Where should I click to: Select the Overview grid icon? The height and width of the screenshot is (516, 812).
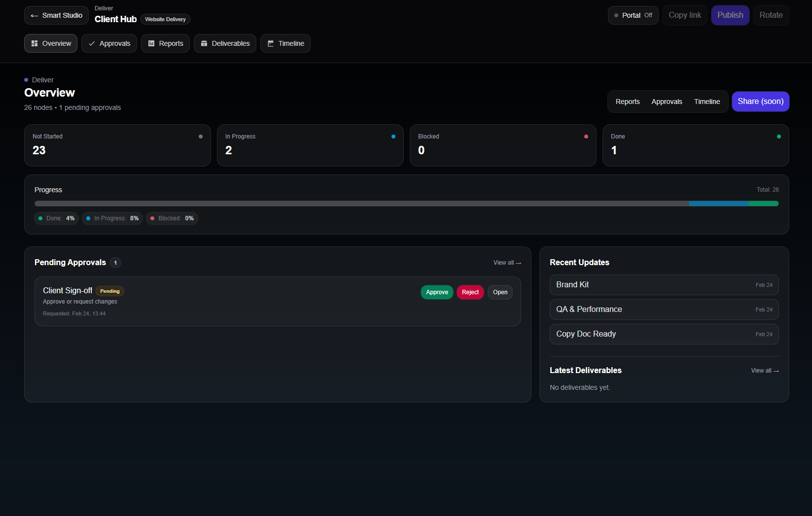34,43
